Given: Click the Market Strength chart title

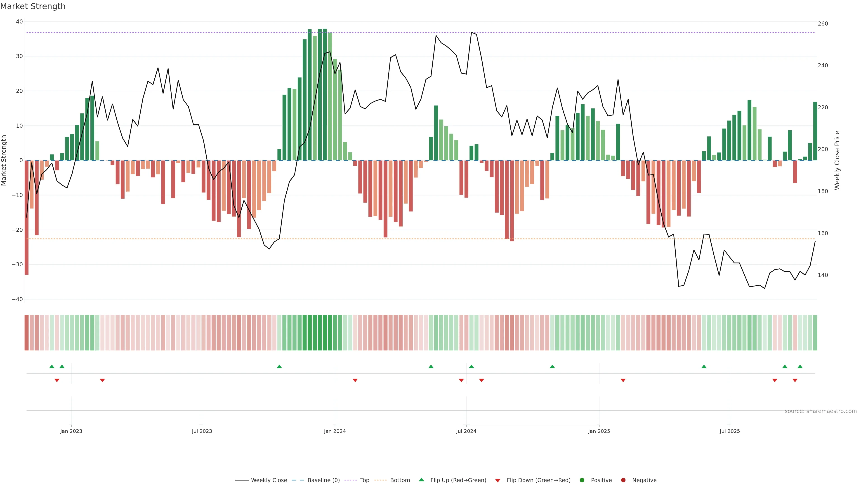Looking at the screenshot, I should (x=33, y=6).
